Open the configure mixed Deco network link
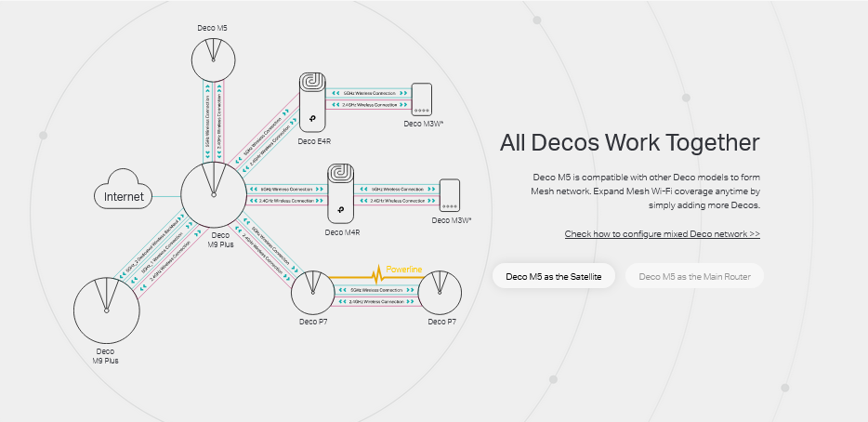The width and height of the screenshot is (868, 422). pyautogui.click(x=662, y=233)
